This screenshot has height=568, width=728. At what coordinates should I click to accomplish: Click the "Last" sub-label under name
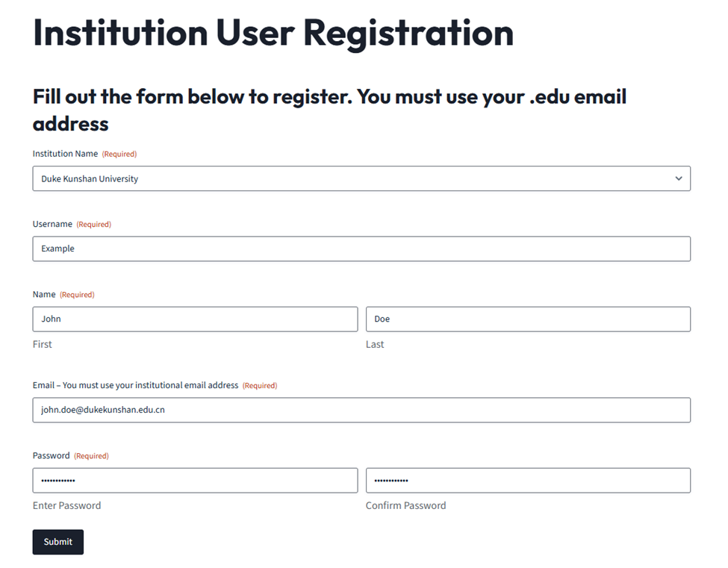pos(375,345)
